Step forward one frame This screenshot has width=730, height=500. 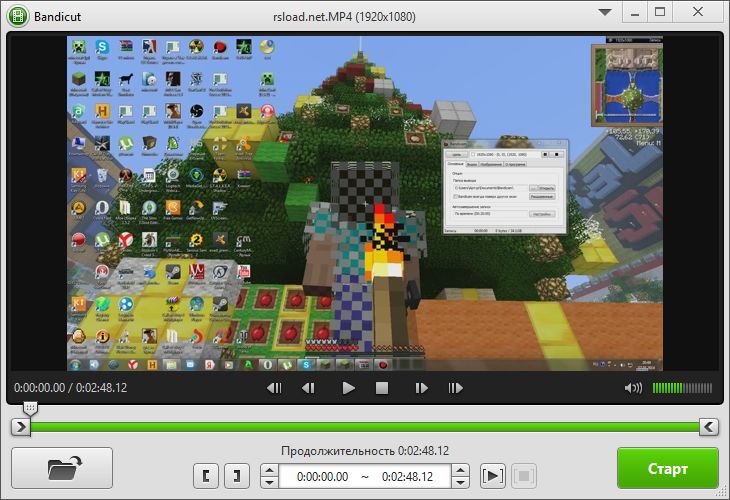421,388
